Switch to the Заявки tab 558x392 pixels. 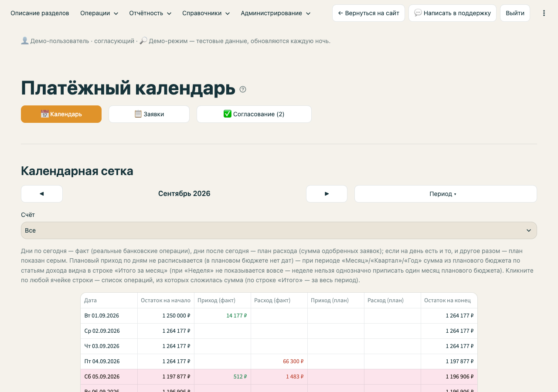(149, 114)
